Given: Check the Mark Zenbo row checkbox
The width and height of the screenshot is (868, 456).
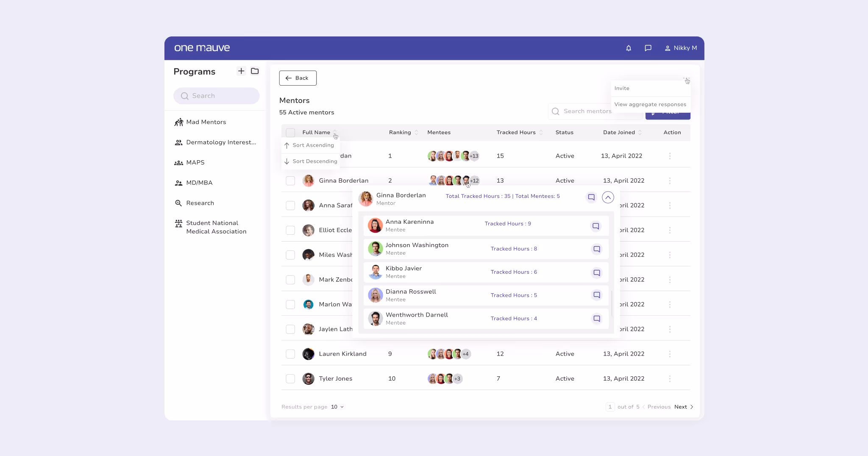Looking at the screenshot, I should [x=290, y=280].
